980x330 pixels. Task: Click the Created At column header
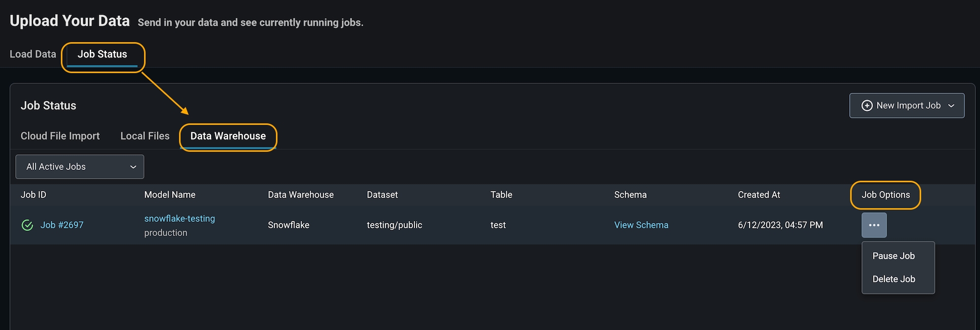[x=759, y=194]
